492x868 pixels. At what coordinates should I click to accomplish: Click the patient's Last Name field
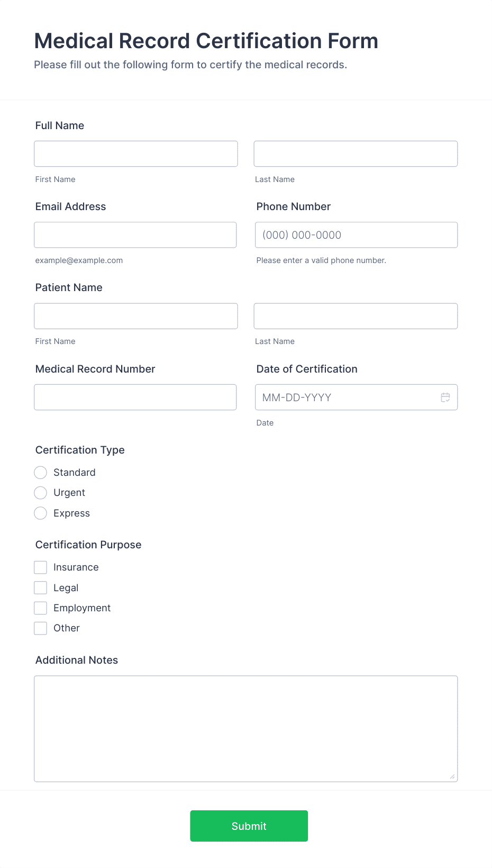[356, 315]
